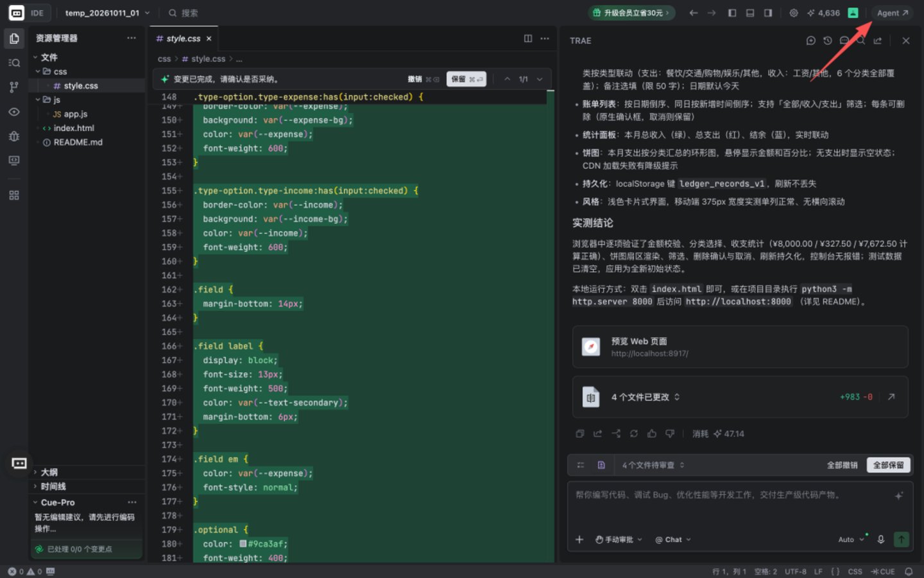
Task: Open chat history clock icon
Action: (828, 40)
